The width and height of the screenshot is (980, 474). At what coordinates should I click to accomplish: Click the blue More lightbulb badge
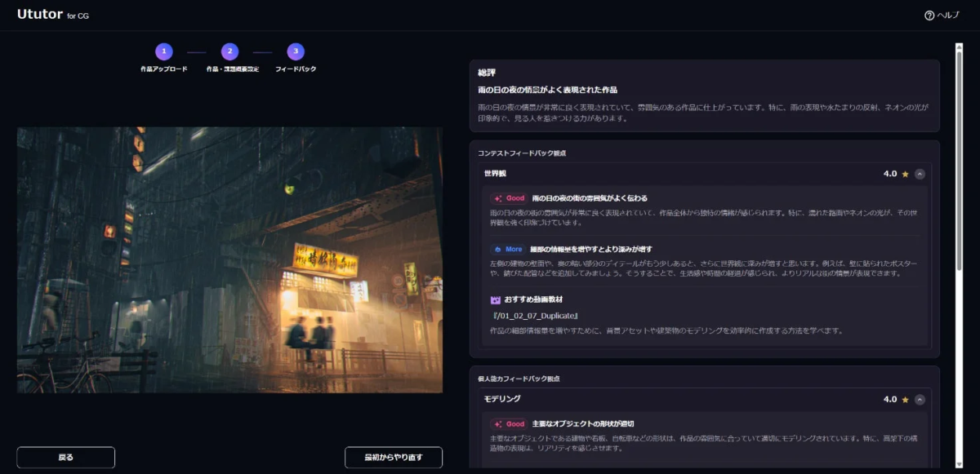(510, 249)
